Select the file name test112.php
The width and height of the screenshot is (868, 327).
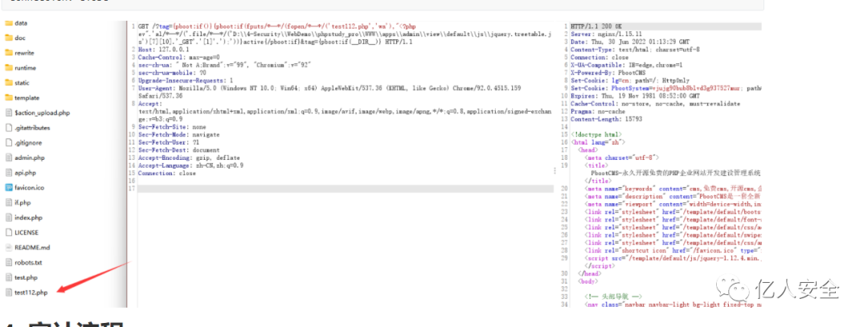[31, 292]
